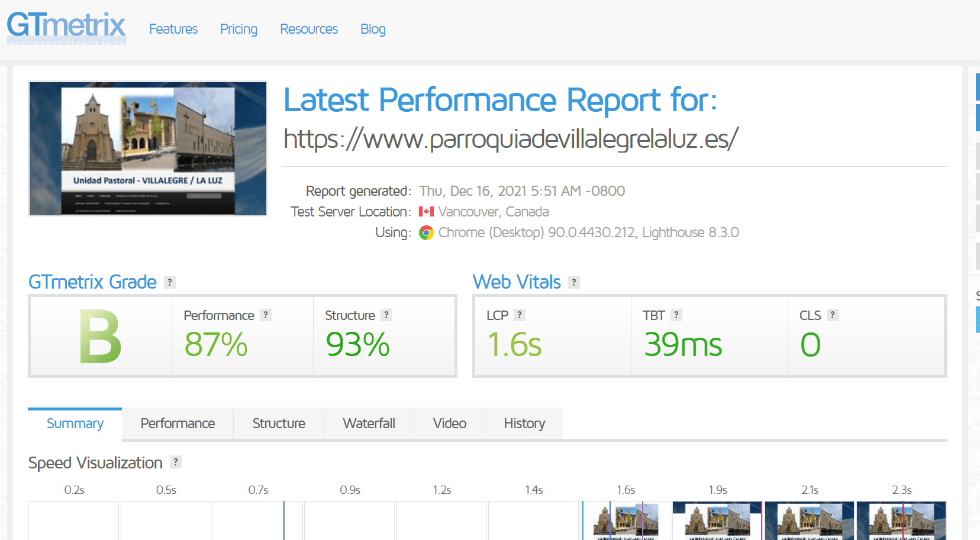
Task: Open the Waterfall tab
Action: [369, 423]
